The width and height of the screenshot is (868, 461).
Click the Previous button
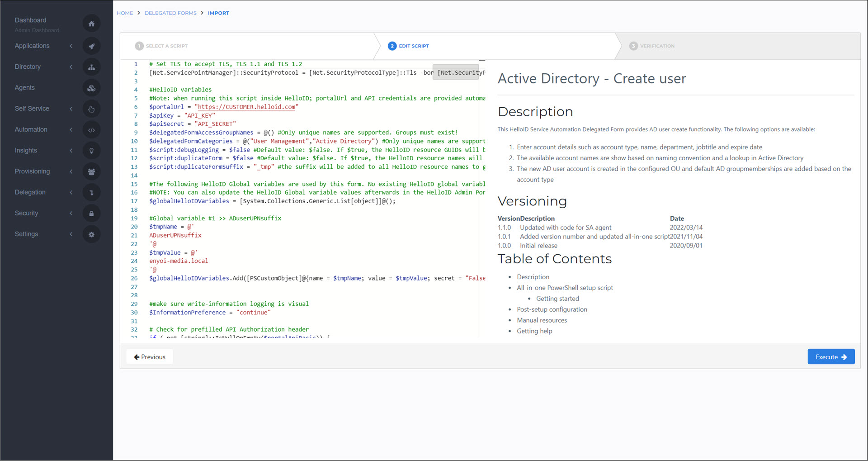[150, 357]
